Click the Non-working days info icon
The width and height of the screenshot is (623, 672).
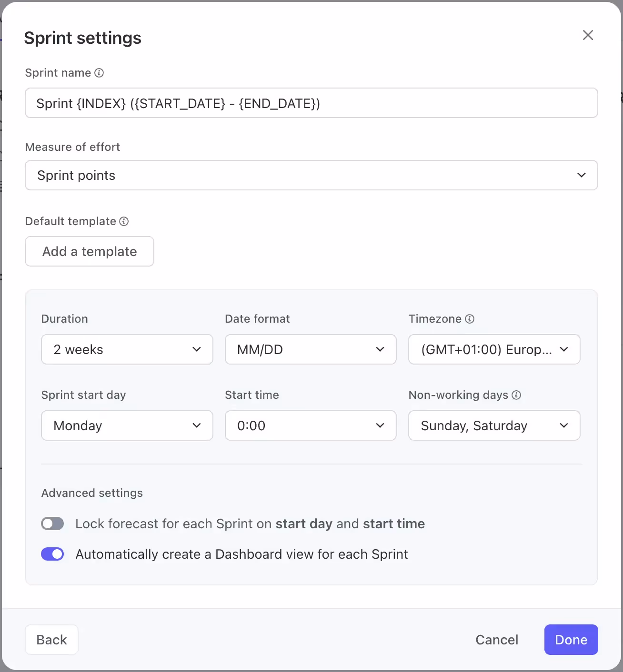click(517, 395)
